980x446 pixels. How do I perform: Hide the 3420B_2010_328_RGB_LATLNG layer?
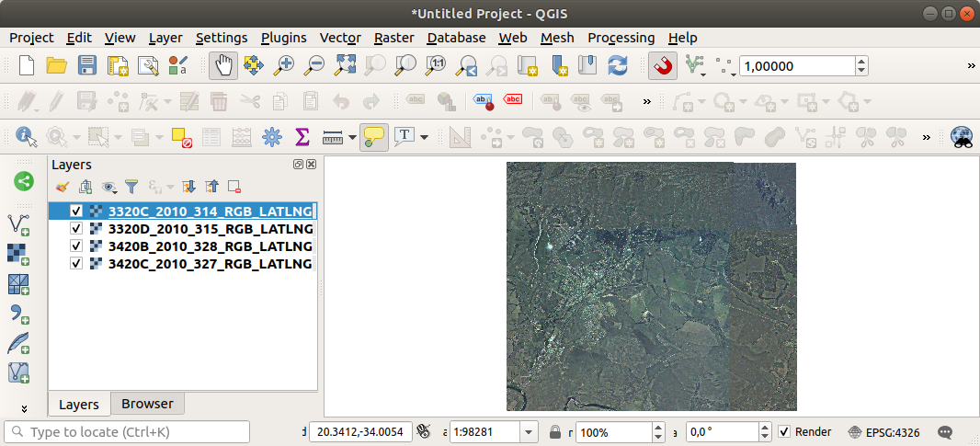(x=76, y=246)
